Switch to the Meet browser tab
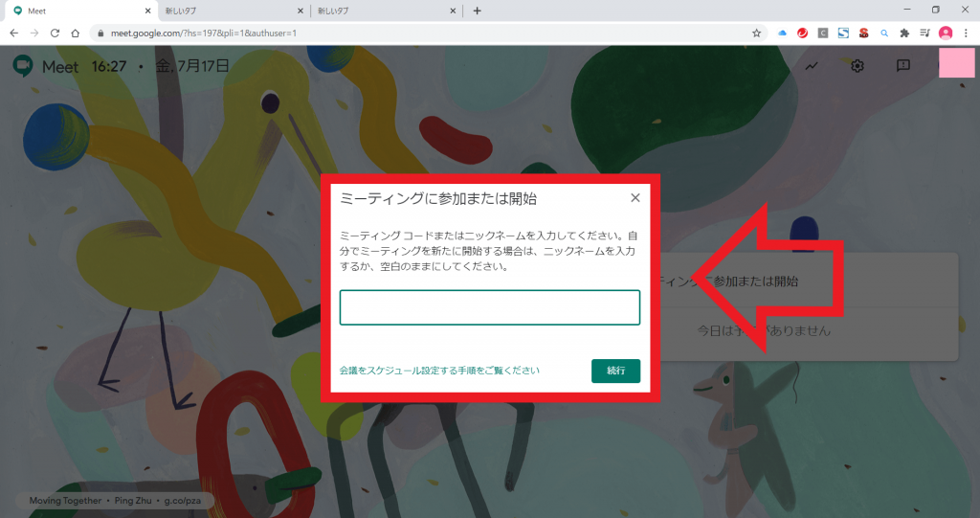Viewport: 980px width, 518px height. [78, 11]
